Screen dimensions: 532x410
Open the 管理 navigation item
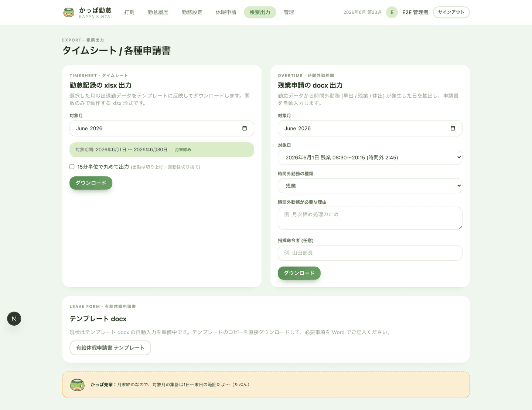289,12
